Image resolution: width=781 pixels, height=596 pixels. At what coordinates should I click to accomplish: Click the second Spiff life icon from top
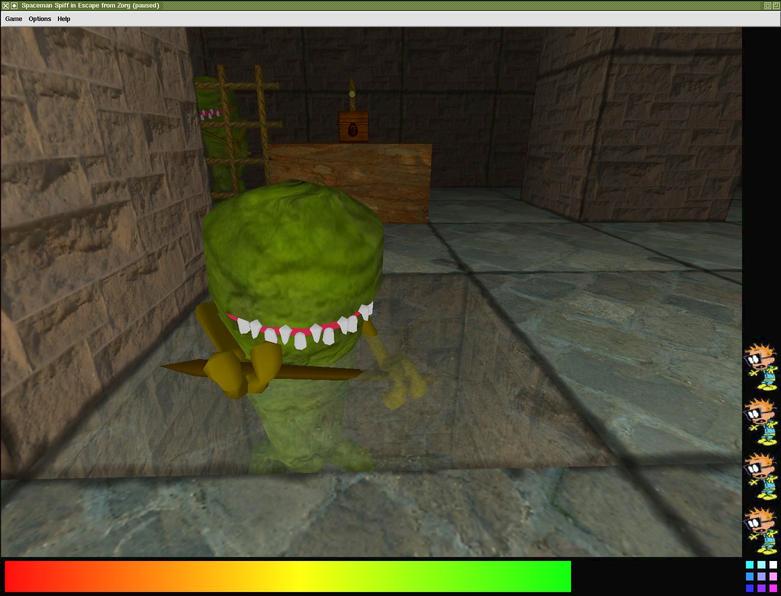[x=761, y=421]
